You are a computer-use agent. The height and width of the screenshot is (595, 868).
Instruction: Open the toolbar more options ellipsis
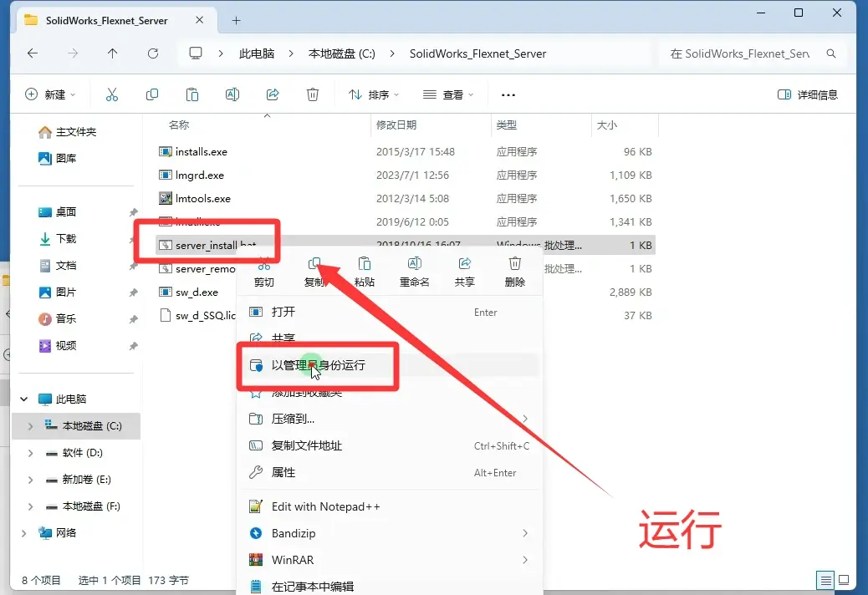click(x=508, y=95)
